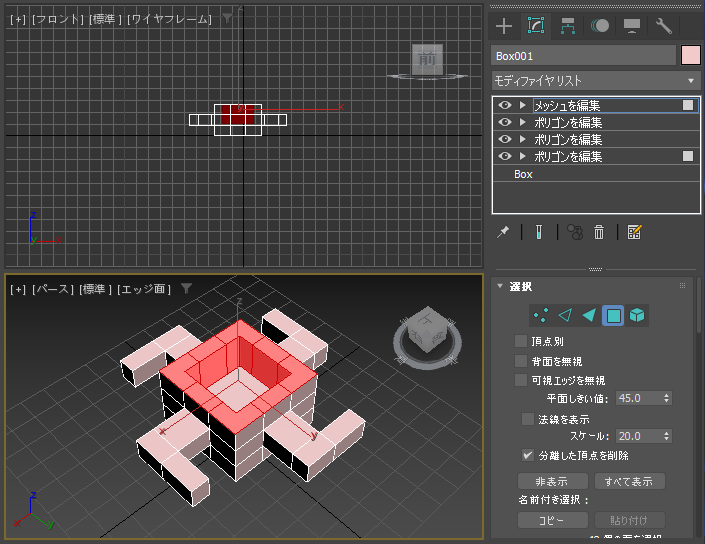
Task: Select the Face sub-object level icon
Action: coord(589,315)
